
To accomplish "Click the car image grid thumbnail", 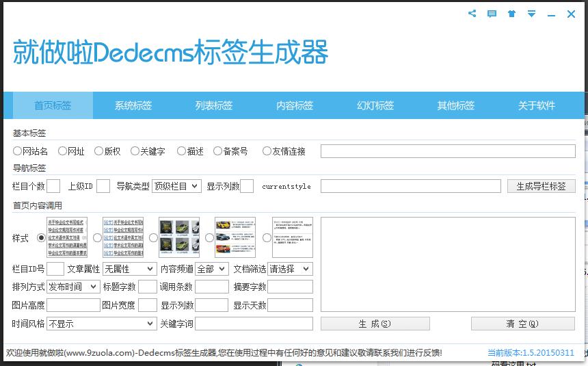I will (x=179, y=237).
